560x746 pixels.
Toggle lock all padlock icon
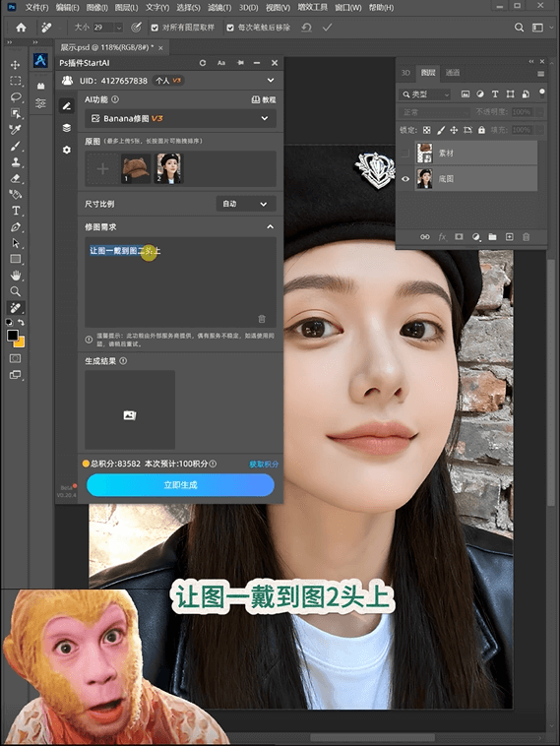tap(481, 130)
